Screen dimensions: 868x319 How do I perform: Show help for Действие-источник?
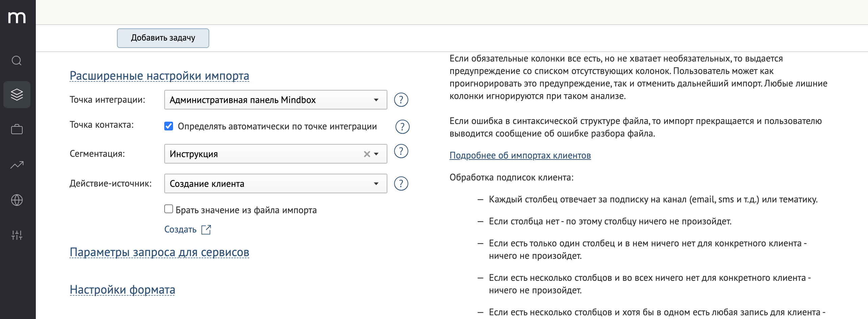coord(401,183)
